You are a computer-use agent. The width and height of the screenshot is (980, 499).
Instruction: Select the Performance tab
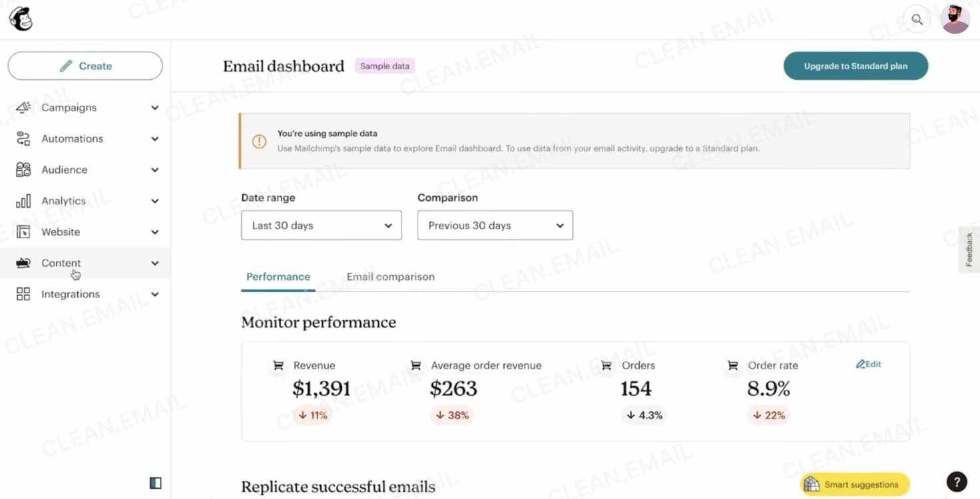278,277
